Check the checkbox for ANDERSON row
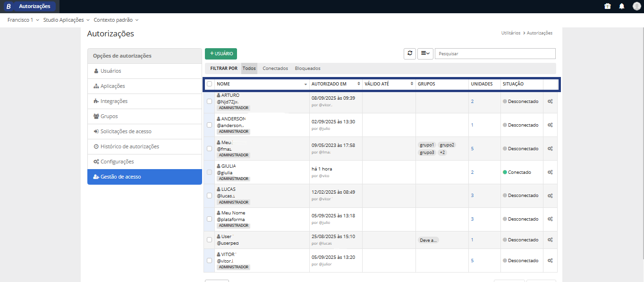The width and height of the screenshot is (644, 282). [210, 125]
